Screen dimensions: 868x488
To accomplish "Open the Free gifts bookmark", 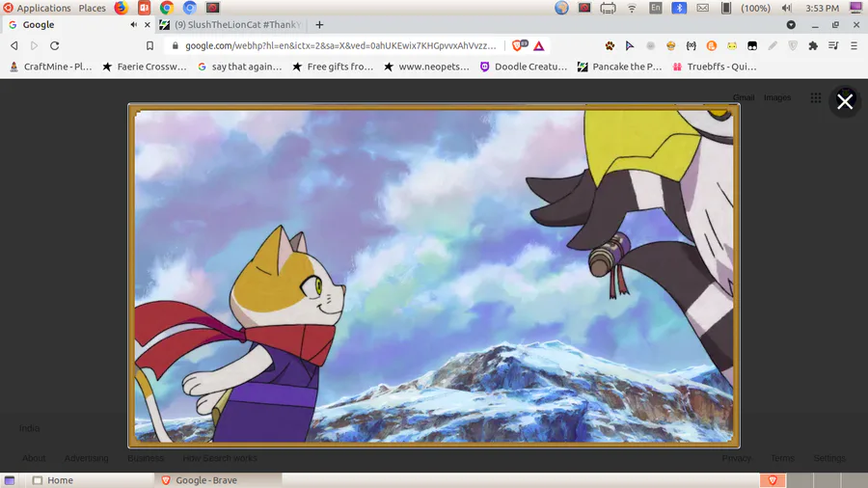I will tap(334, 67).
